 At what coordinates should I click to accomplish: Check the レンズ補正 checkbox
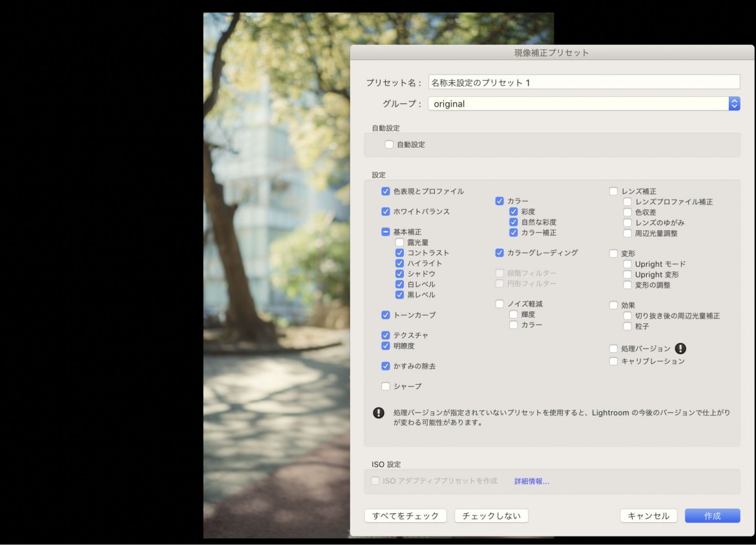pos(613,191)
